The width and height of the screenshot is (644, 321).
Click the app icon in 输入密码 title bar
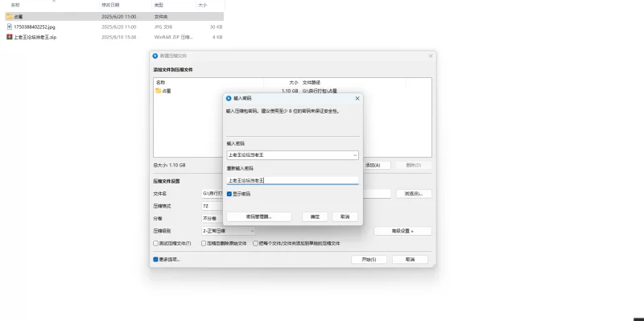point(229,98)
